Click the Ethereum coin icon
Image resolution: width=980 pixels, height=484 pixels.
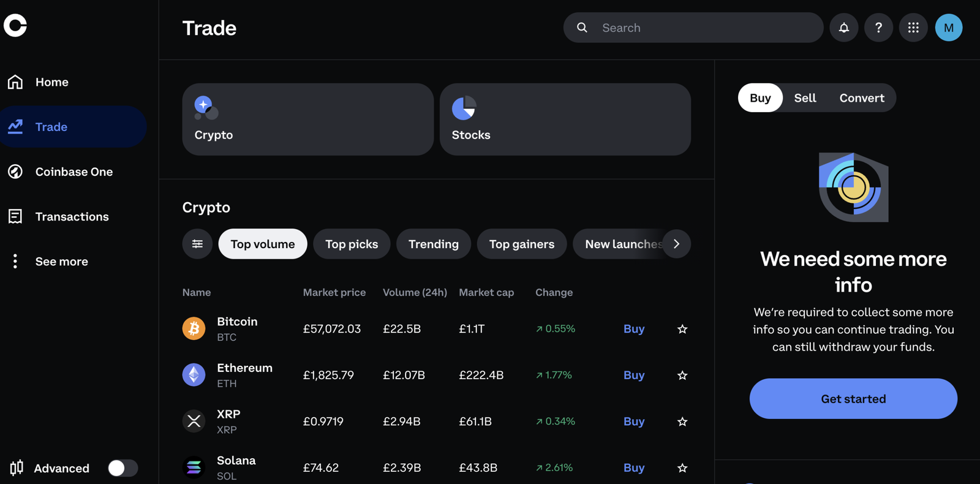194,375
